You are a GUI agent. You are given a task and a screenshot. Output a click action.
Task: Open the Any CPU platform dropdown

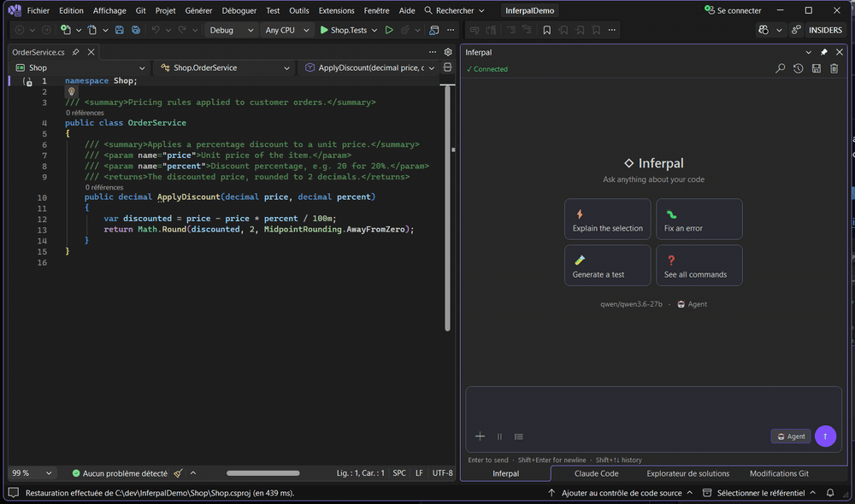tap(286, 30)
